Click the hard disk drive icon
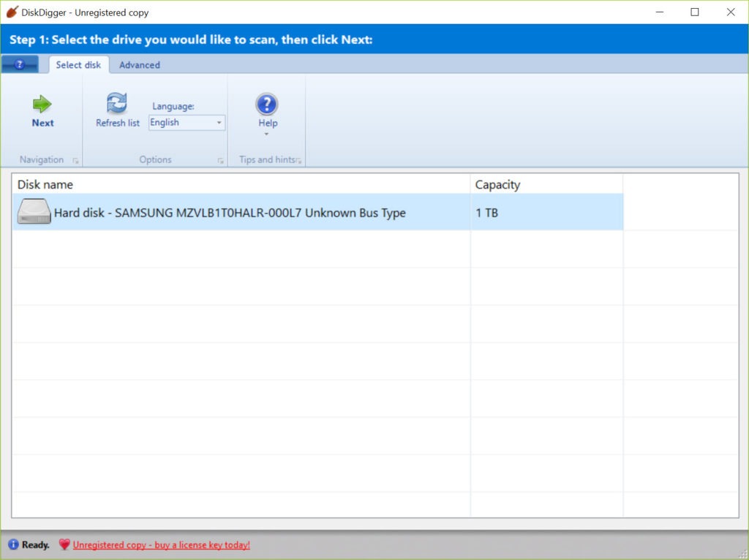Image resolution: width=749 pixels, height=560 pixels. (x=34, y=211)
